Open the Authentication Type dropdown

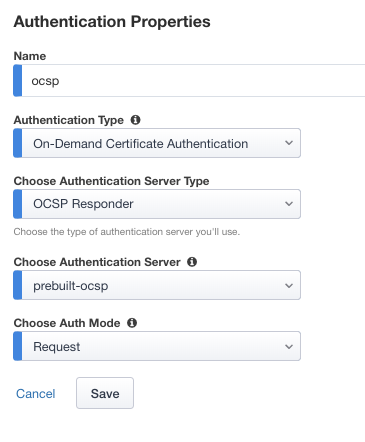pos(157,143)
